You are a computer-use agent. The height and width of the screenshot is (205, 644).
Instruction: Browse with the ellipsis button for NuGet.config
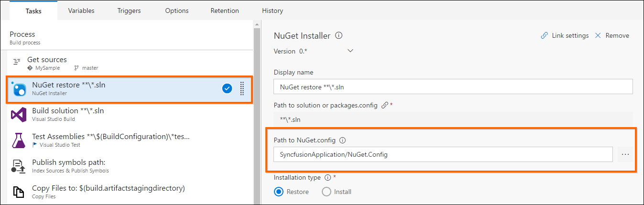coord(625,154)
